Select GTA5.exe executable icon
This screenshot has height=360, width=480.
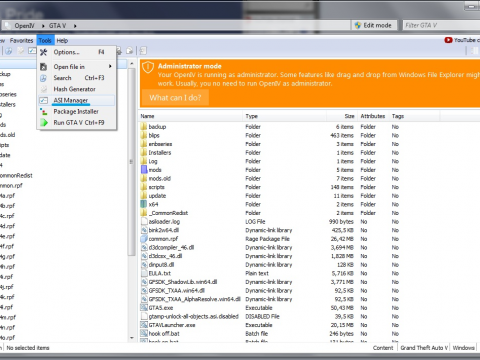(x=144, y=308)
